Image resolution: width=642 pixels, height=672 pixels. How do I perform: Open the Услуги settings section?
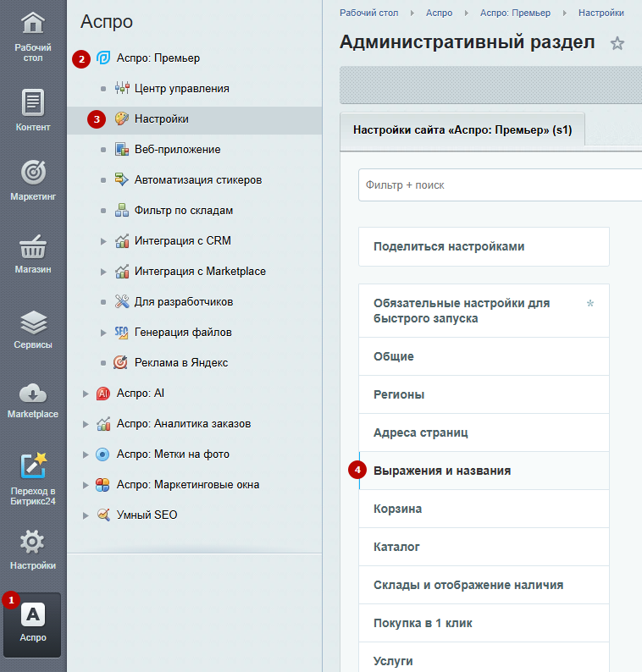(484, 658)
